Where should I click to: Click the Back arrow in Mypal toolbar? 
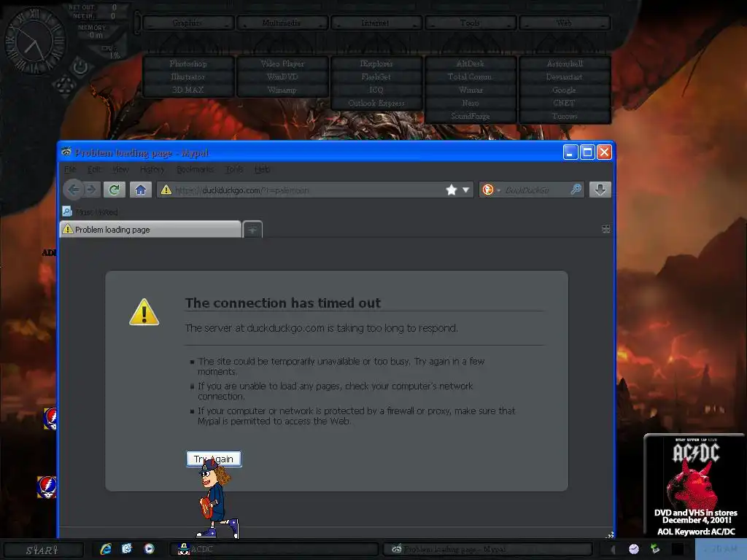73,190
